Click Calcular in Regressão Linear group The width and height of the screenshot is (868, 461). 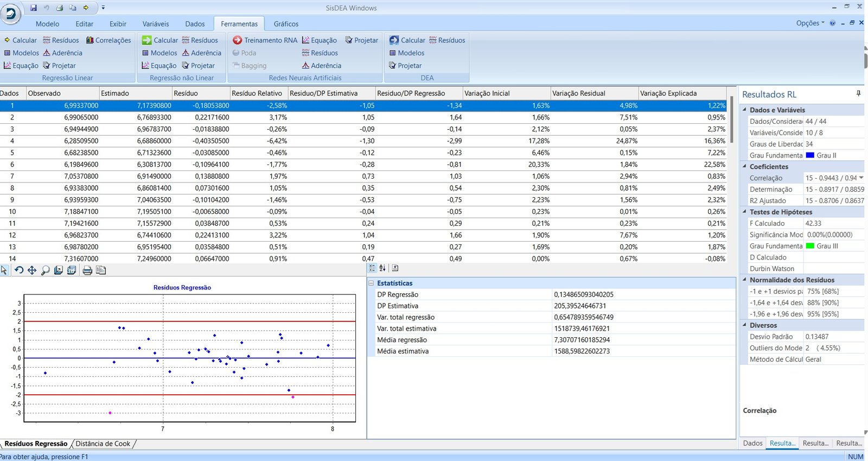point(20,40)
